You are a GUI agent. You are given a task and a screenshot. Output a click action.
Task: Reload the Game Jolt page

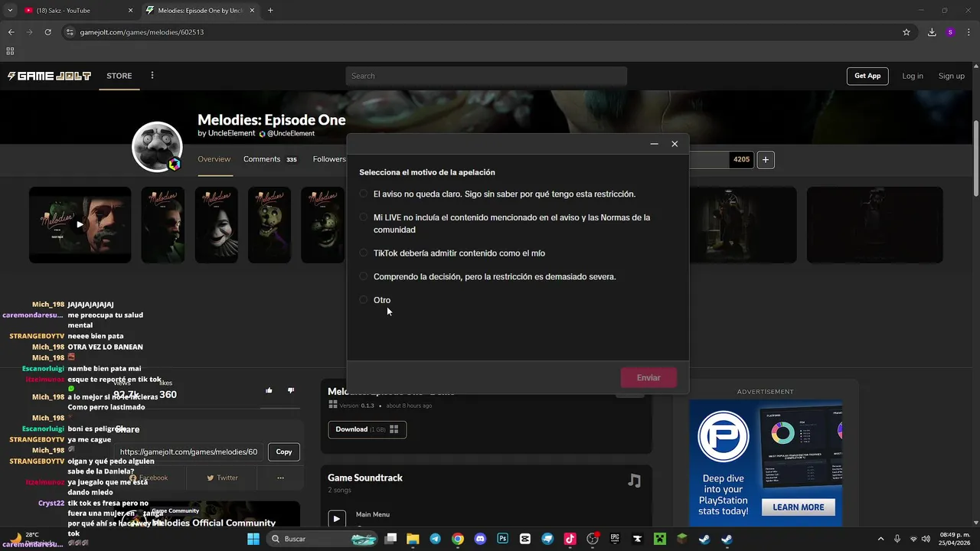(x=48, y=32)
